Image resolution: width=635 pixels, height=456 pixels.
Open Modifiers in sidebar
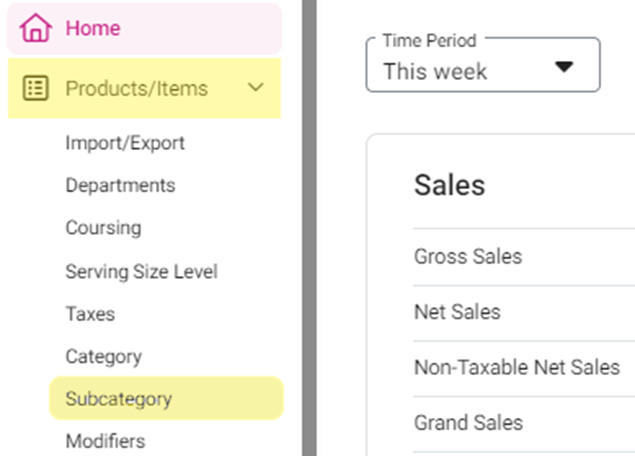coord(105,441)
